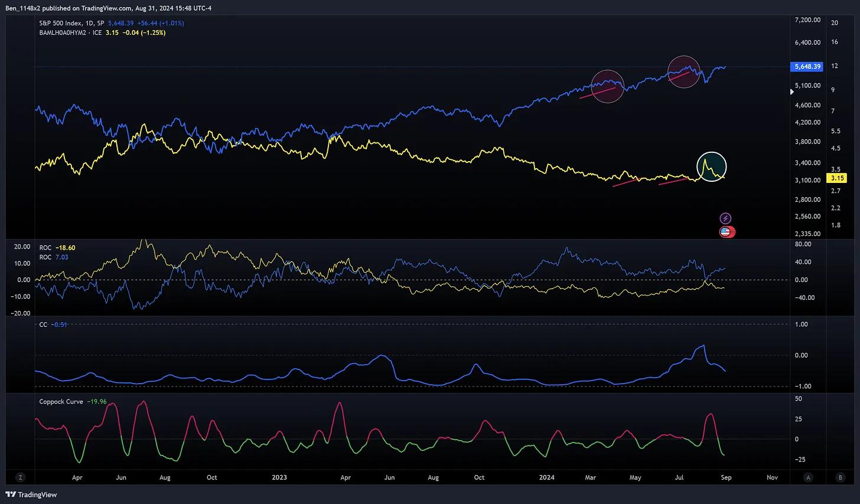Screen dimensions: 860x504
Task: Click the S&P 500 Index legend title
Action: point(72,23)
